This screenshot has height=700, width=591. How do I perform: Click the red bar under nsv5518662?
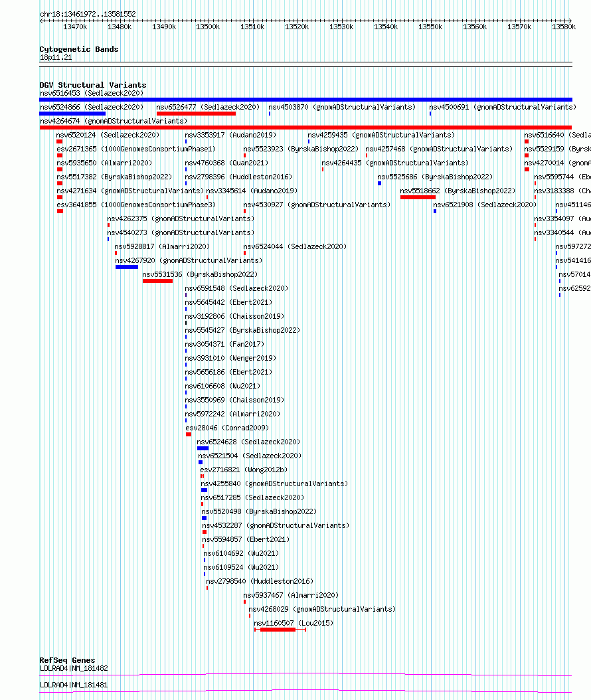pos(418,197)
